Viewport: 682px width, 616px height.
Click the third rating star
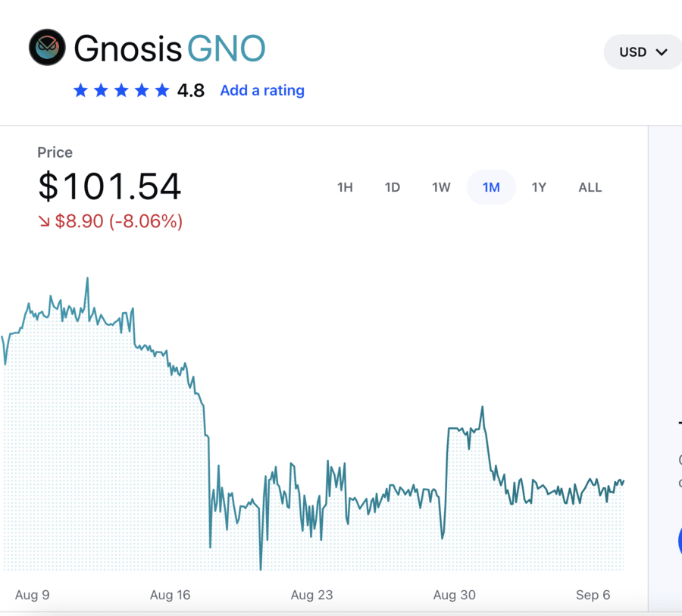[121, 90]
